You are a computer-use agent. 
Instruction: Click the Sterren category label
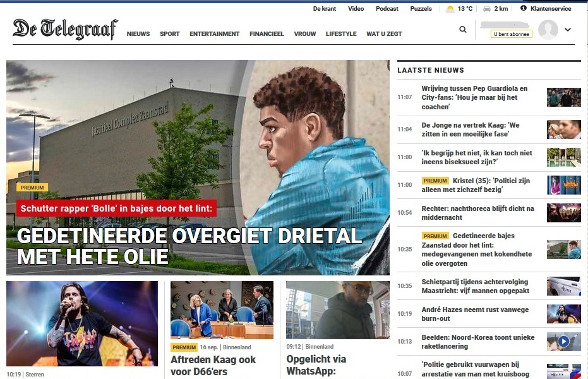35,374
